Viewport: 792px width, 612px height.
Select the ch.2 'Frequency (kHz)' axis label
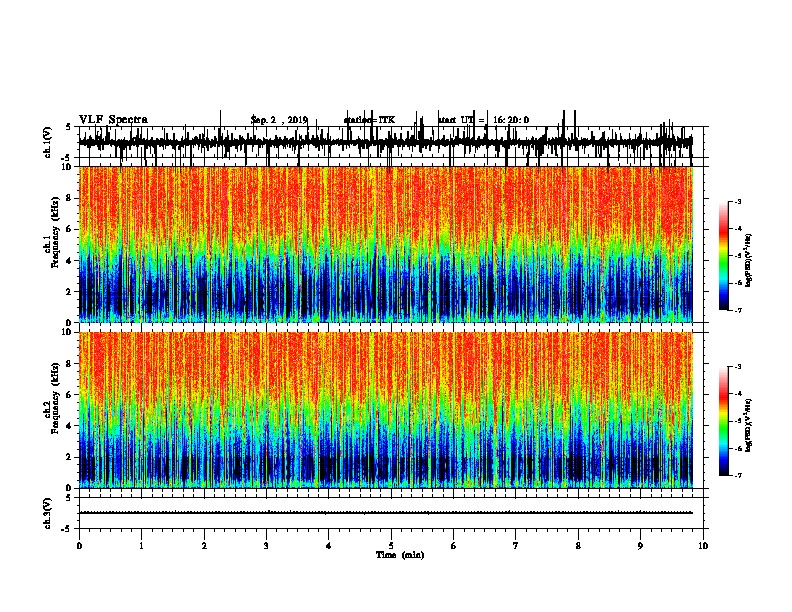[x=55, y=398]
